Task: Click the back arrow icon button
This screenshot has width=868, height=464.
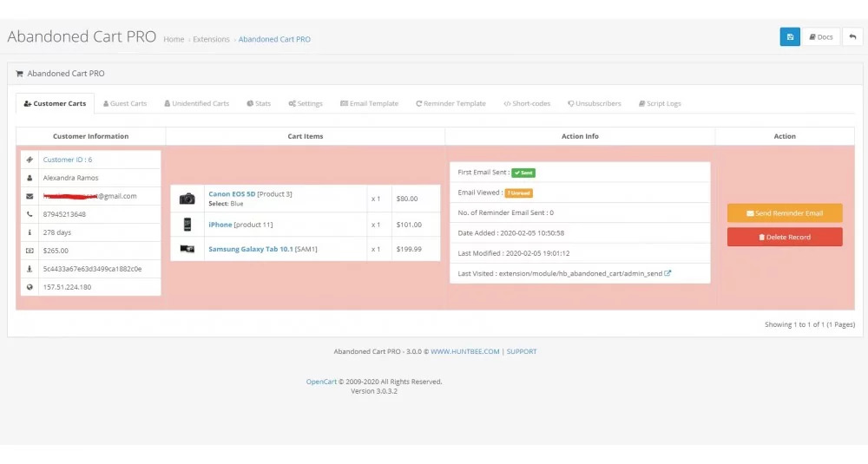Action: tap(852, 37)
